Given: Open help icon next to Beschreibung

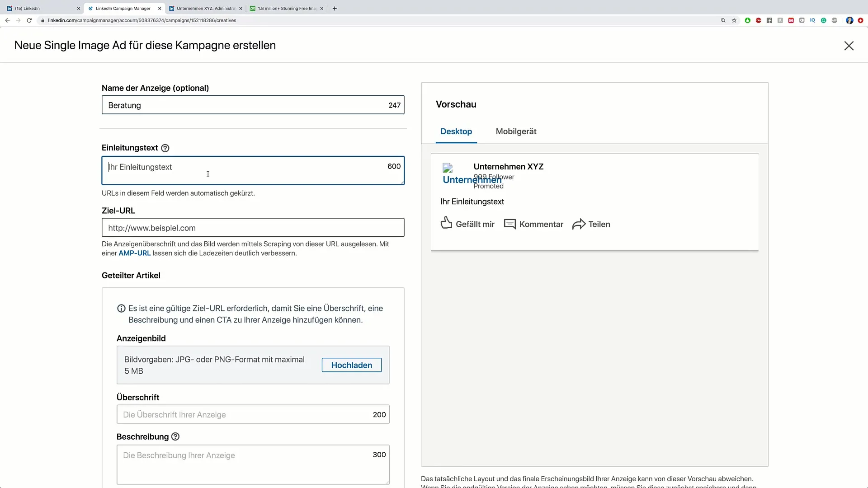Looking at the screenshot, I should 175,436.
